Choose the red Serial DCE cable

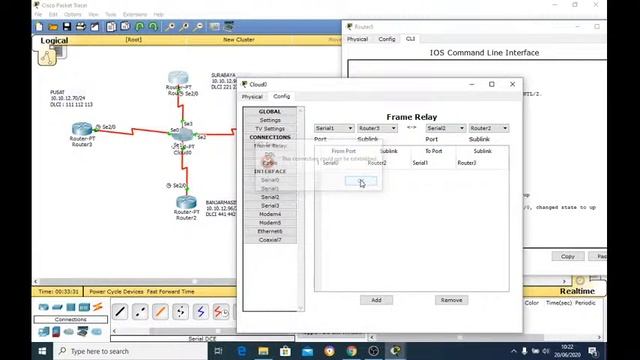[221, 312]
